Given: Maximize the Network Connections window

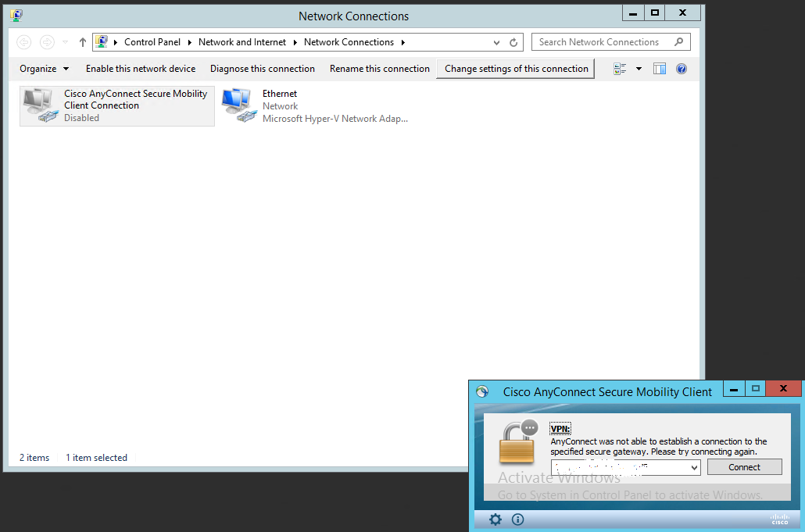Looking at the screenshot, I should tap(655, 12).
